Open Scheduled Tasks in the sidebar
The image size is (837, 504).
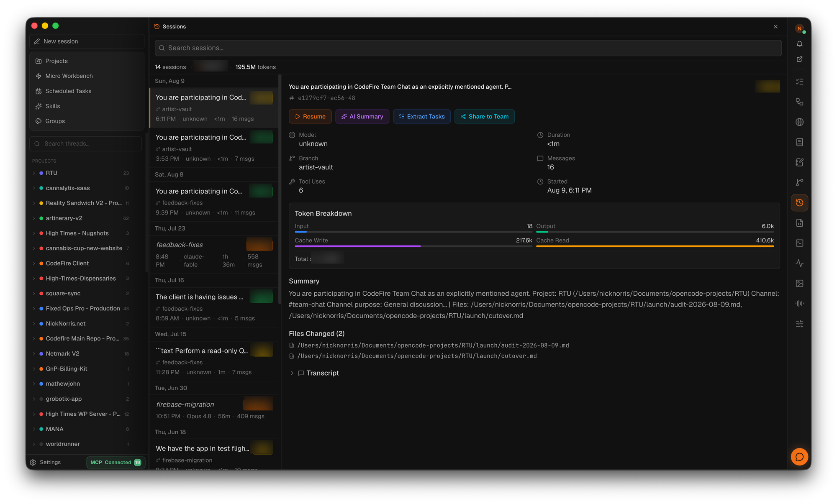87,91
